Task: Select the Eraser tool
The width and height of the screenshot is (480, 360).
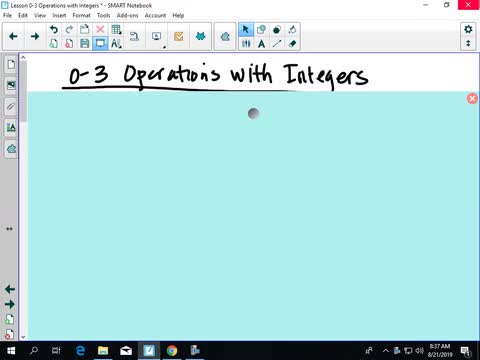Action: click(x=292, y=44)
